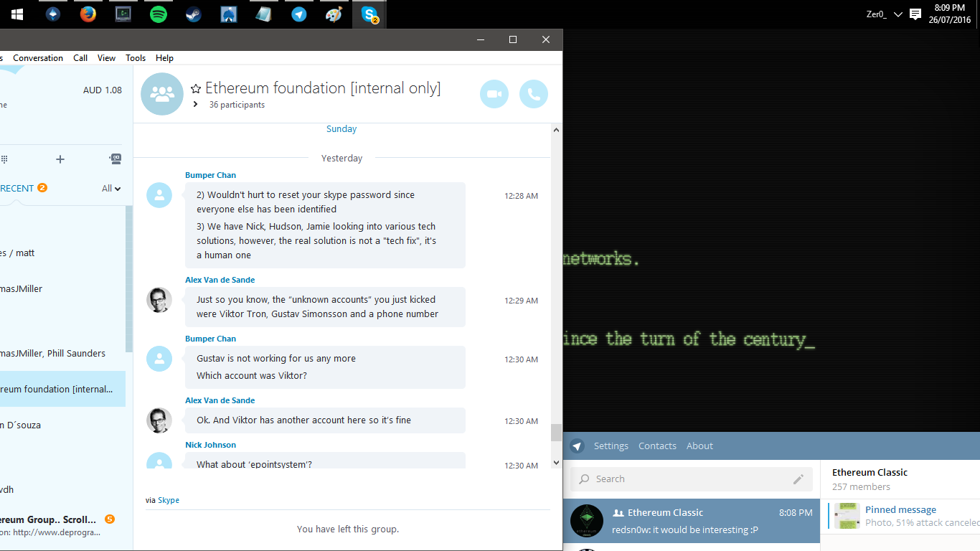Start a video call with the group
980x551 pixels.
(x=494, y=94)
